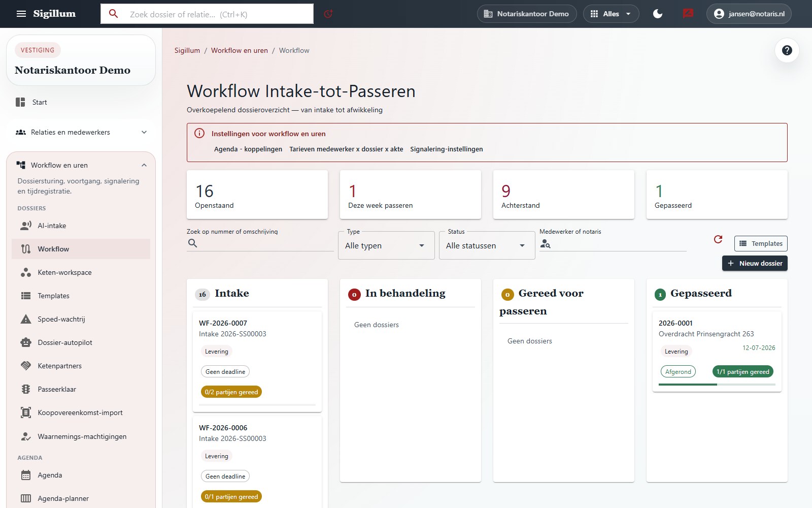Viewport: 812px width, 508px height.
Task: Open the hamburger navigation menu
Action: tap(21, 14)
